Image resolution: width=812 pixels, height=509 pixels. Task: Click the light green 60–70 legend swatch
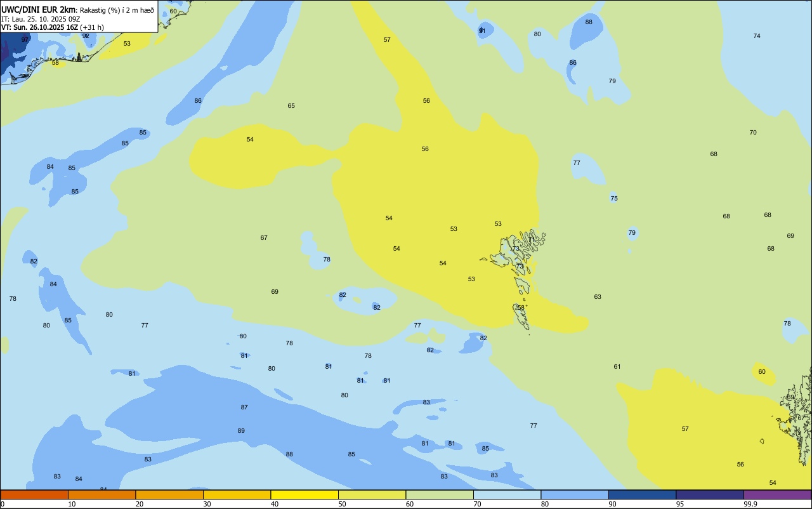pyautogui.click(x=440, y=494)
